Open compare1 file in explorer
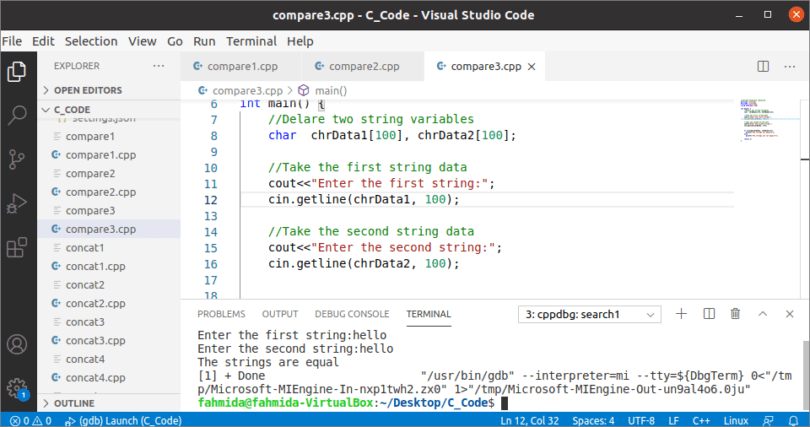Viewport: 810px width, 427px height. (x=109, y=136)
